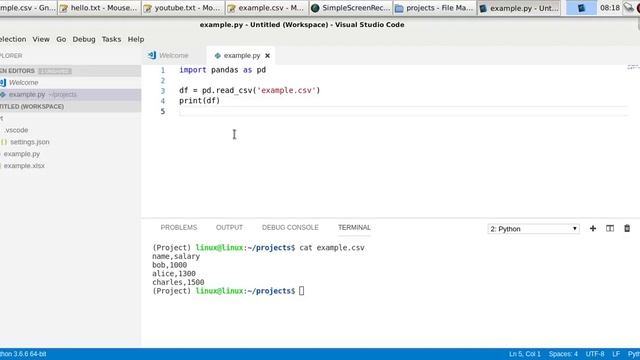Open the Tasks menu
Image resolution: width=640 pixels, height=360 pixels.
(111, 39)
